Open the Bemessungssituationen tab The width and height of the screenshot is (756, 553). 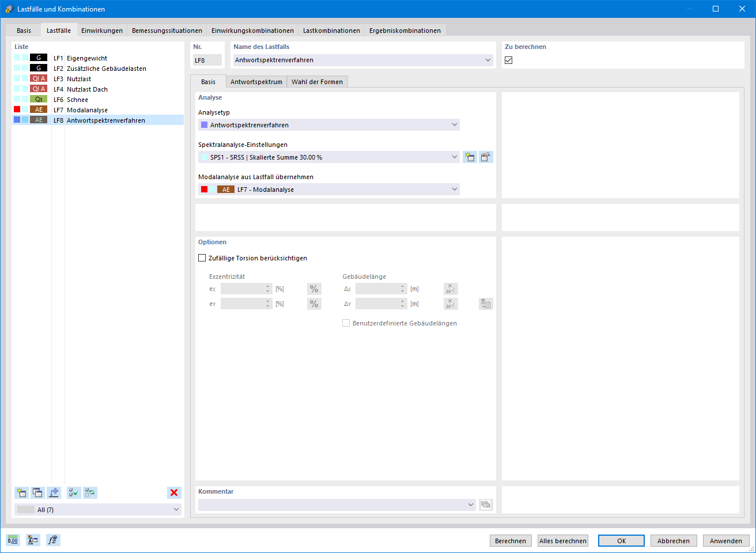pos(167,31)
